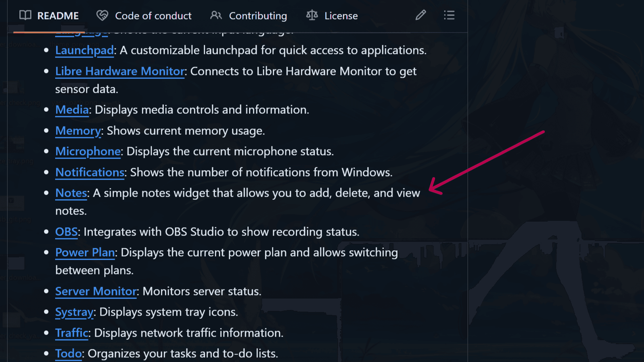Click the Memory documentation link
This screenshot has height=362, width=644.
pyautogui.click(x=78, y=131)
